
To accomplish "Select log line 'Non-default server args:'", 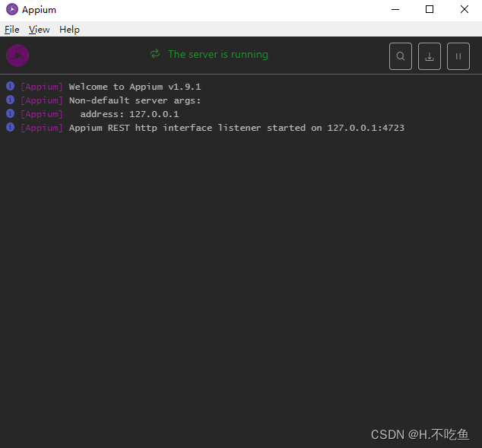I will click(135, 100).
